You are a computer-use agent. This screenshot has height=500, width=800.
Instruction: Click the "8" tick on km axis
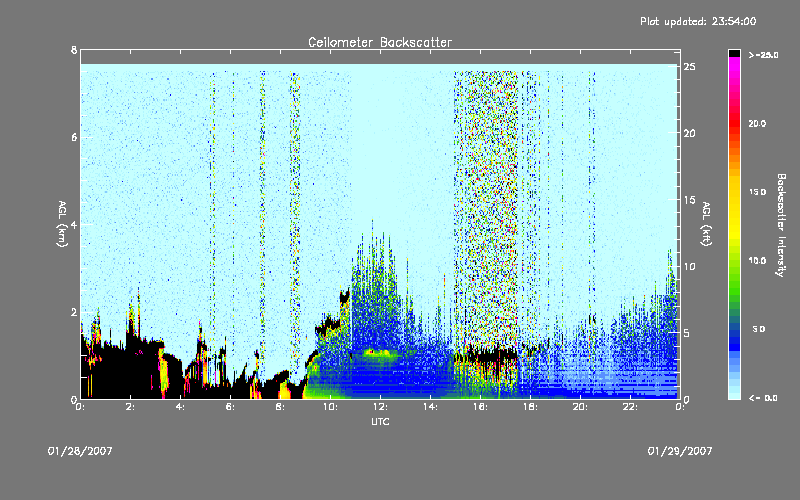74,50
